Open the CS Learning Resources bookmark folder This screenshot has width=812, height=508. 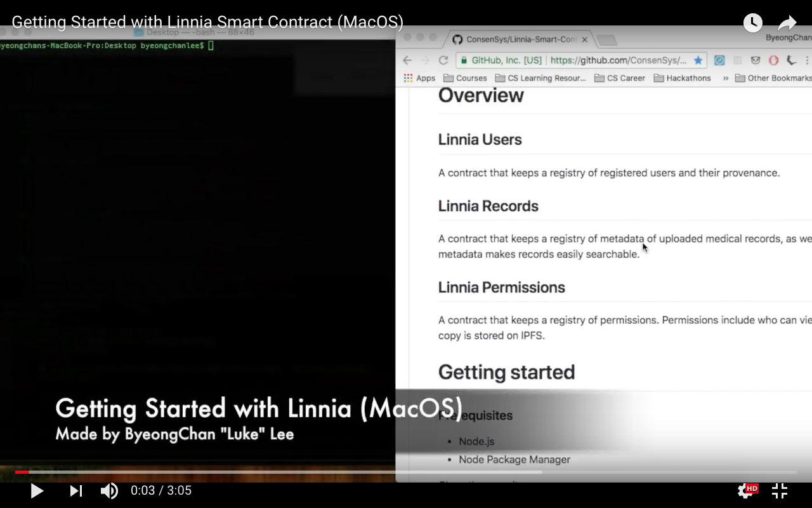(540, 78)
